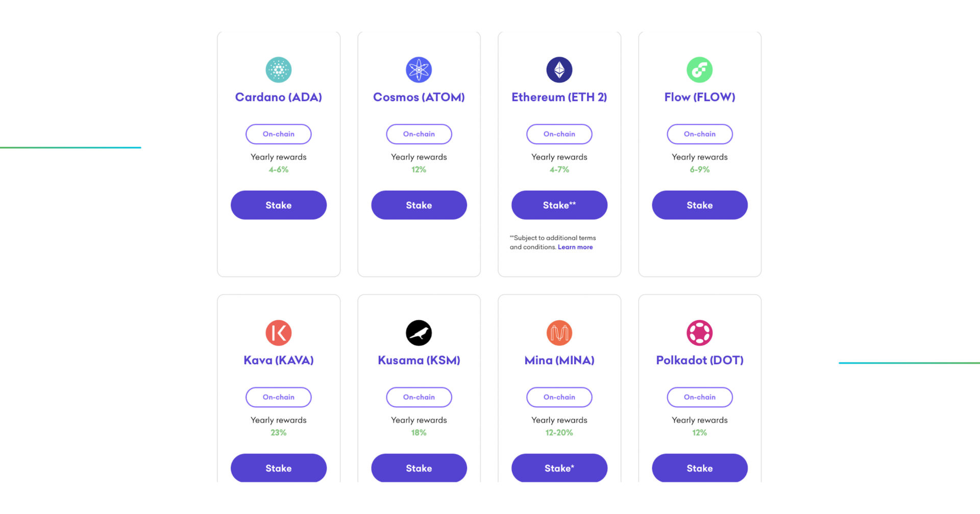Viewport: 980px width, 514px height.
Task: Click the Mina (MINA) logo
Action: click(559, 333)
